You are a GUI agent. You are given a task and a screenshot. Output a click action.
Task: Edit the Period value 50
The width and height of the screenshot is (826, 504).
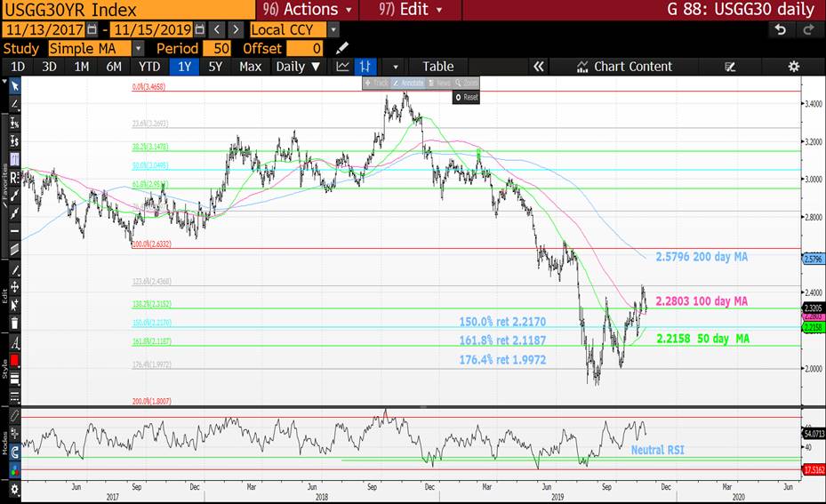point(217,49)
